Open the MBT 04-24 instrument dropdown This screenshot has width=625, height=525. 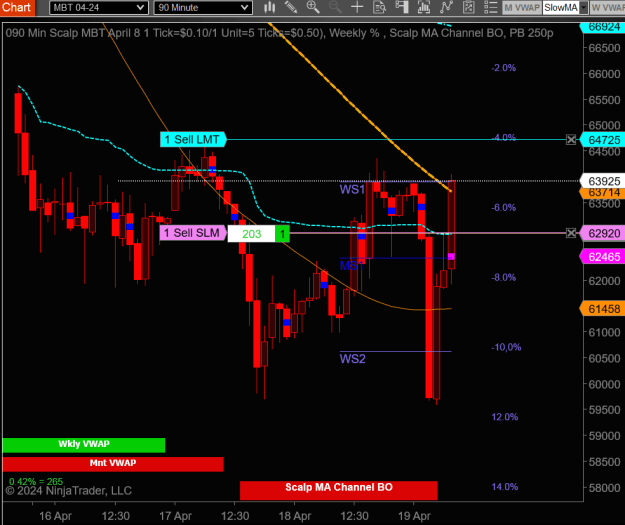click(99, 8)
